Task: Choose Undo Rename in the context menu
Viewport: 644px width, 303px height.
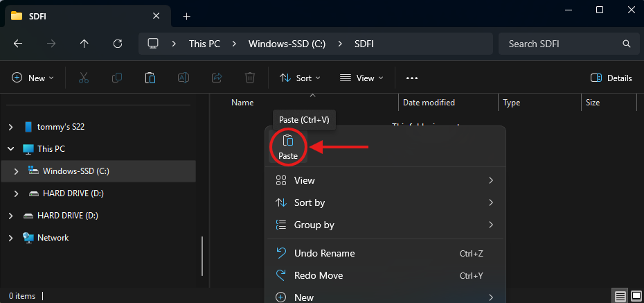Action: tap(385, 253)
